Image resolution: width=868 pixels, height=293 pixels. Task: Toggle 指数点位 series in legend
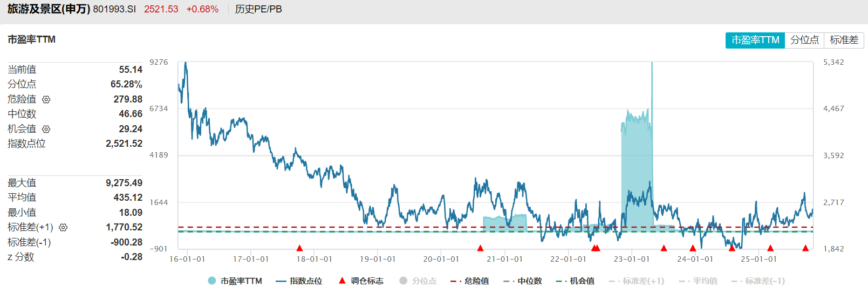299,281
